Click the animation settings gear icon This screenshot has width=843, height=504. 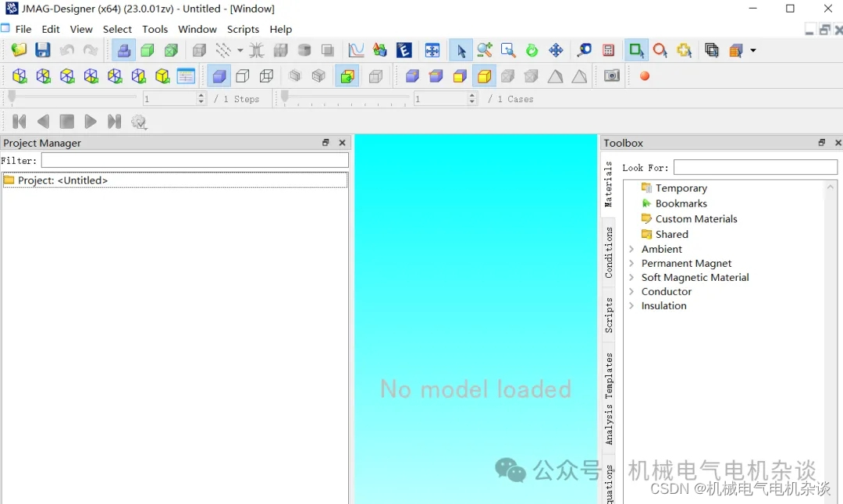(139, 122)
